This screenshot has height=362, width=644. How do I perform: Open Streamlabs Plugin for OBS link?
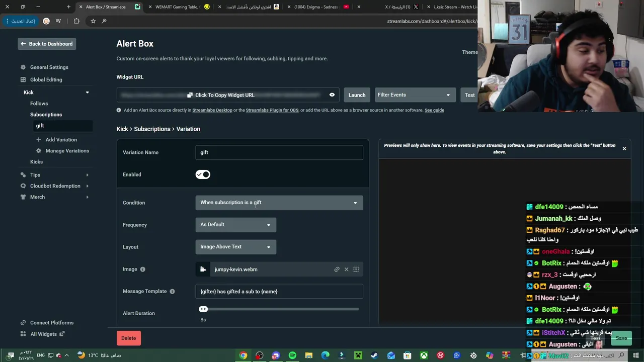272,110
